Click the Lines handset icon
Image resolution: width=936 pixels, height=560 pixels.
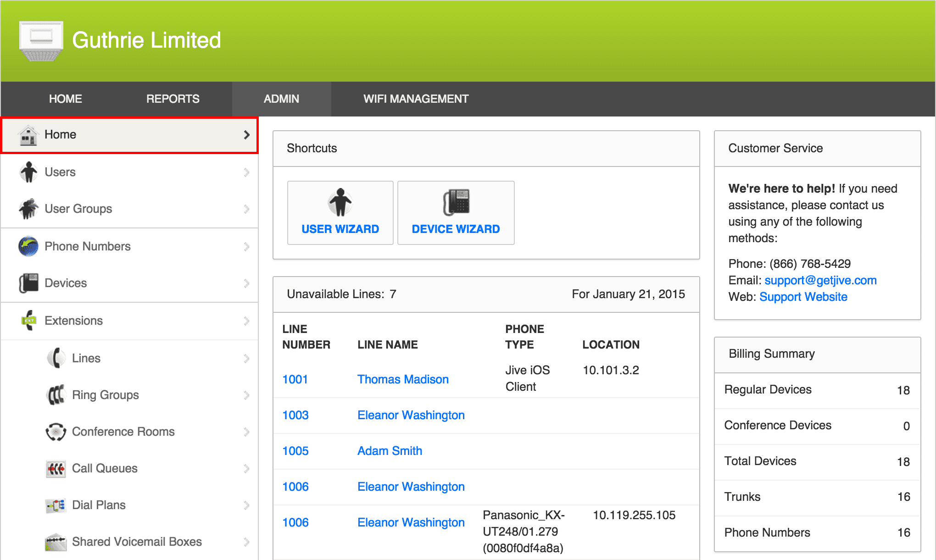56,358
